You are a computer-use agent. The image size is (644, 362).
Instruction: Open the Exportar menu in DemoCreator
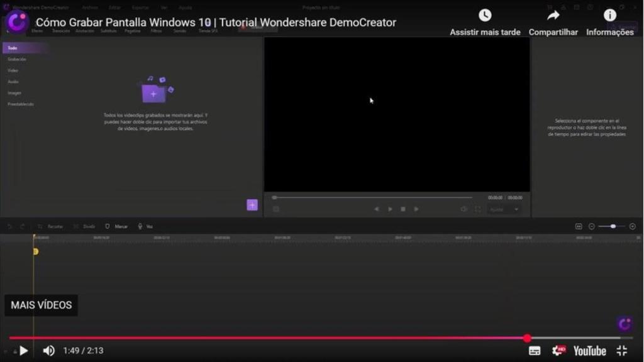point(140,8)
